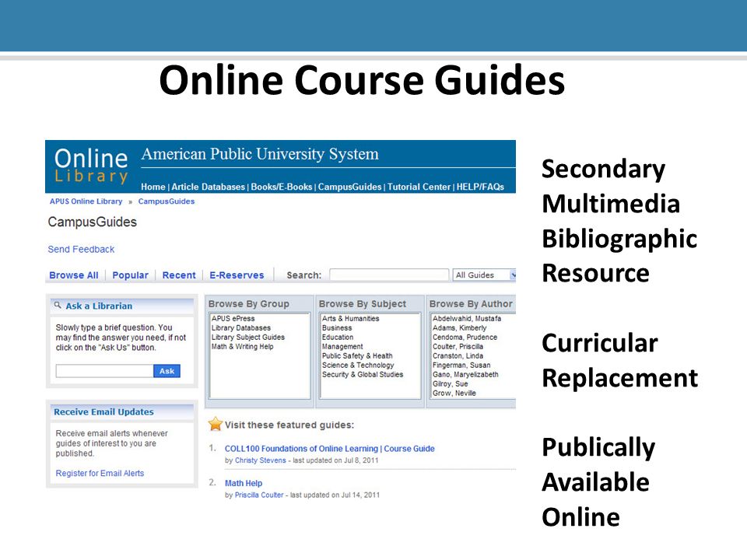Viewport: 747px width, 560px height.
Task: Switch to the Browse All tab
Action: (x=74, y=275)
